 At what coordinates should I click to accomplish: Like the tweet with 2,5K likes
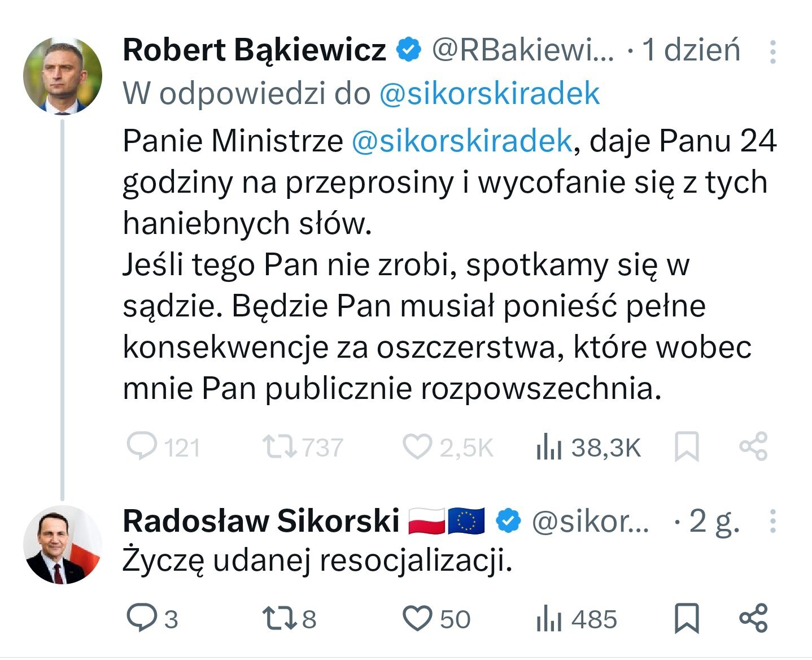tap(417, 446)
